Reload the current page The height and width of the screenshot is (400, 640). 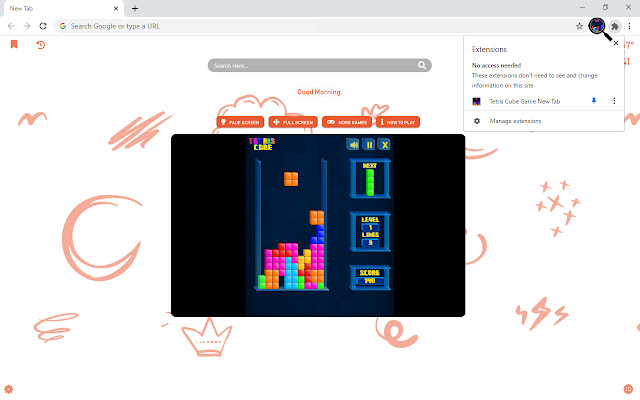tap(43, 25)
